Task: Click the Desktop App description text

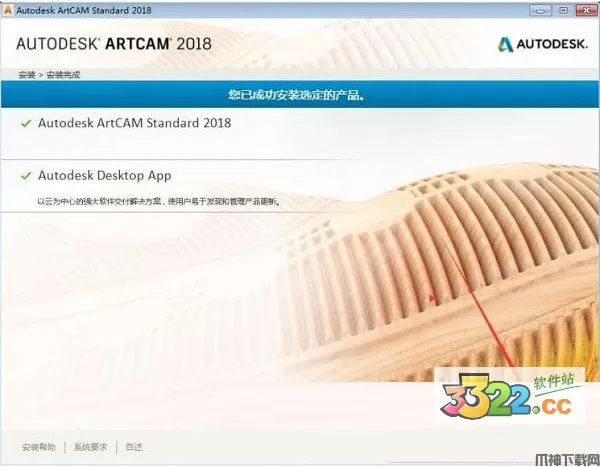Action: (158, 201)
